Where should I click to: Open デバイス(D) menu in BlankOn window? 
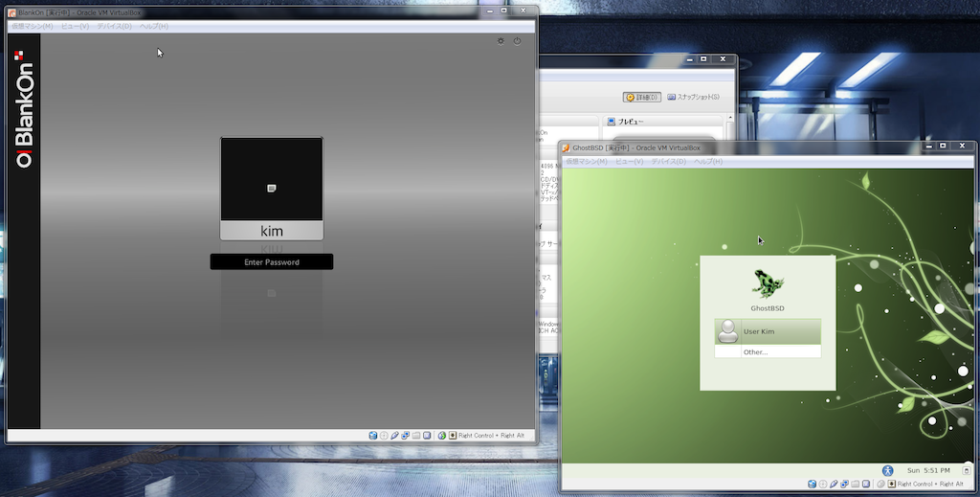[x=114, y=26]
